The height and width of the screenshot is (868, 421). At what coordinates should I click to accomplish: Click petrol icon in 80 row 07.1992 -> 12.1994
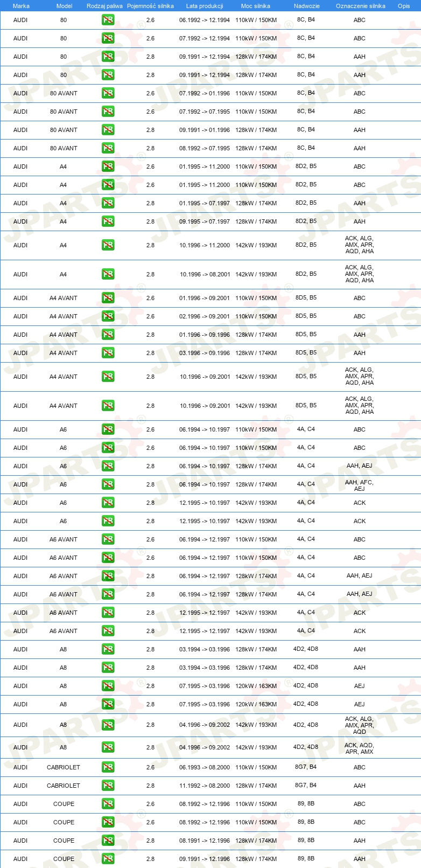pyautogui.click(x=108, y=38)
